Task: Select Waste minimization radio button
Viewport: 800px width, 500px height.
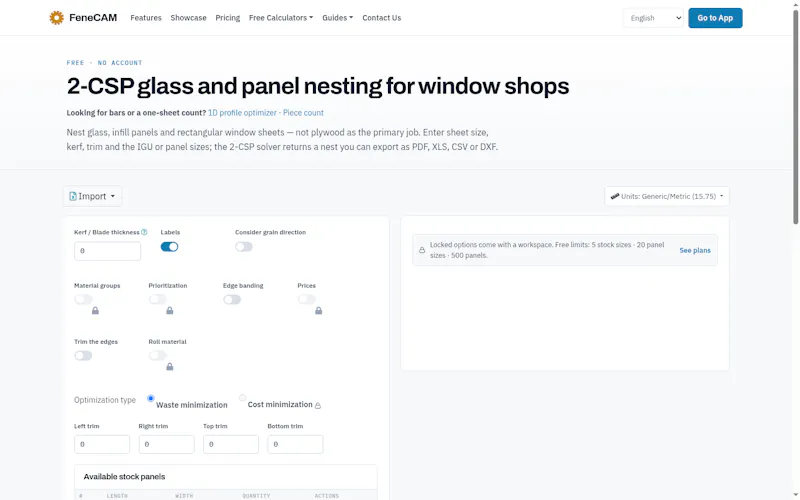Action: 151,398
